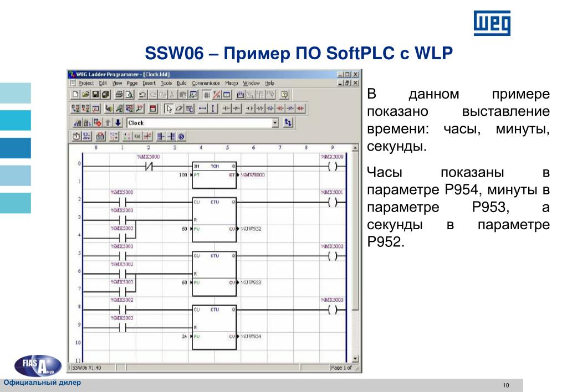Viewport: 567px width, 392px height.
Task: Click the %MX5003 coil on rung 8
Action: click(333, 310)
